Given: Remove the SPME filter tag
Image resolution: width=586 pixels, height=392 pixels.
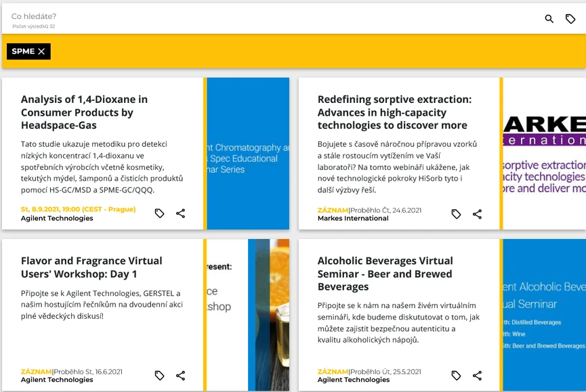Looking at the screenshot, I should 41,51.
